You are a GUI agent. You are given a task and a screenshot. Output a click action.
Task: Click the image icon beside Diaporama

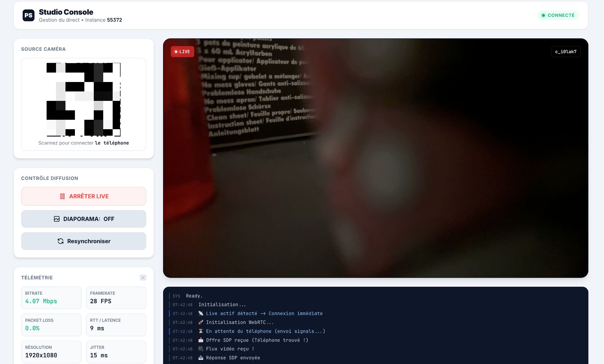pos(57,219)
